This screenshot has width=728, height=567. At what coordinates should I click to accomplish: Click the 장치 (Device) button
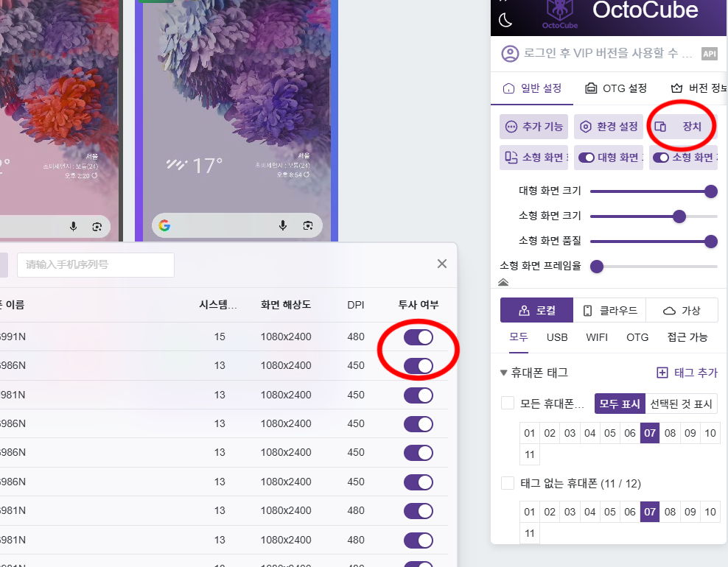click(x=683, y=127)
